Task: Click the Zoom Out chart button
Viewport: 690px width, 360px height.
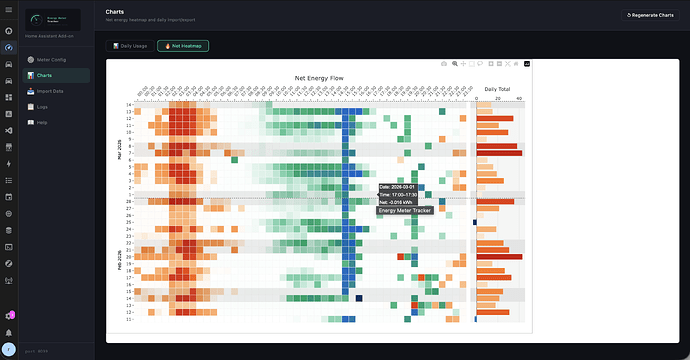Action: 499,64
